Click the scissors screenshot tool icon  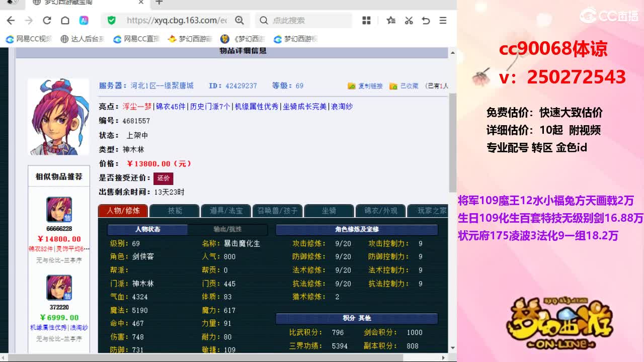(x=409, y=20)
